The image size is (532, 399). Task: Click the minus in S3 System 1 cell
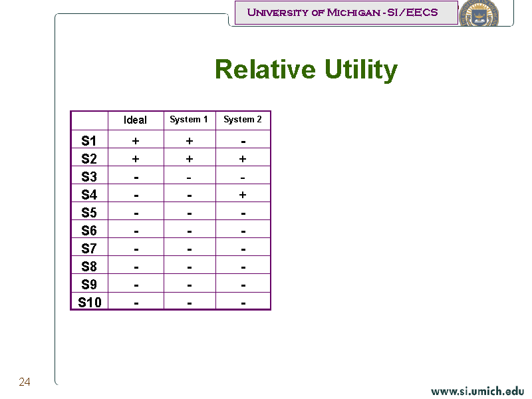[189, 178]
